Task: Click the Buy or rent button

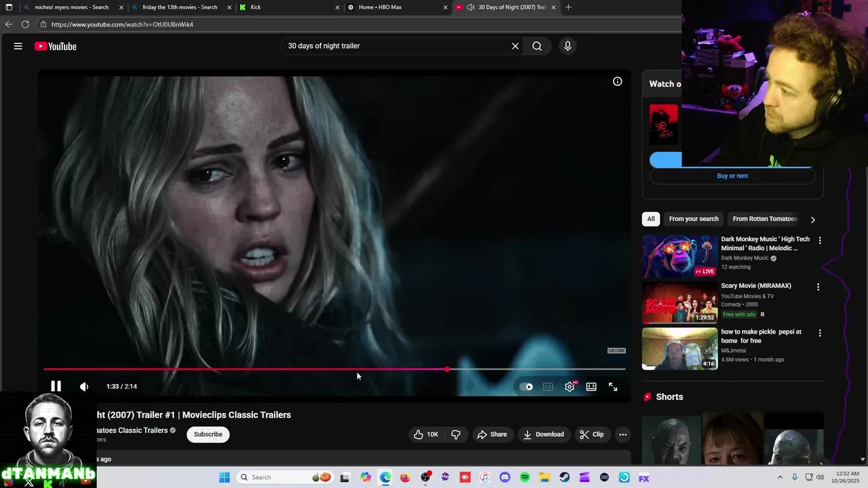Action: point(732,176)
